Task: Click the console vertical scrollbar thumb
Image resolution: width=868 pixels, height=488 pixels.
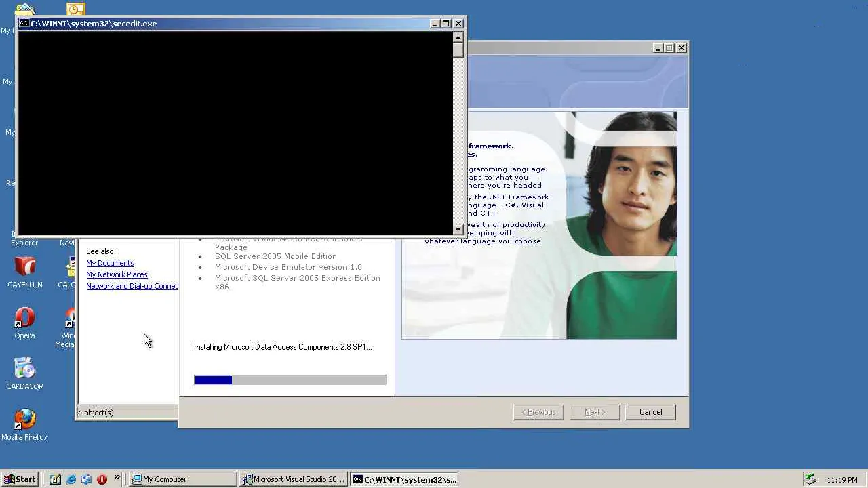Action: tap(458, 49)
